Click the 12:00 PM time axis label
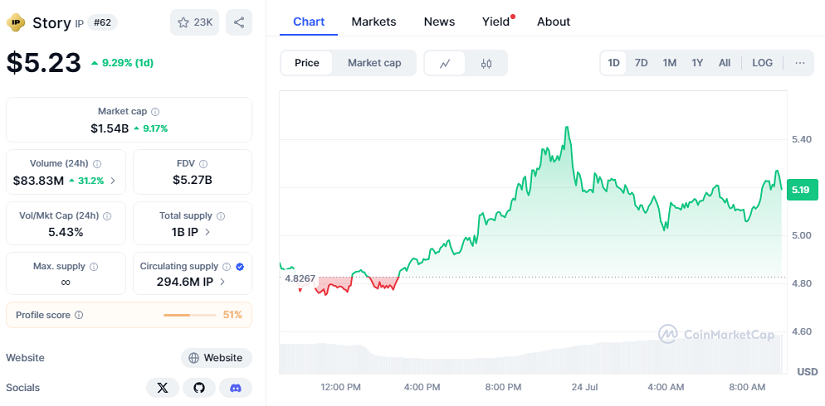This screenshot has width=825, height=406. [x=341, y=388]
